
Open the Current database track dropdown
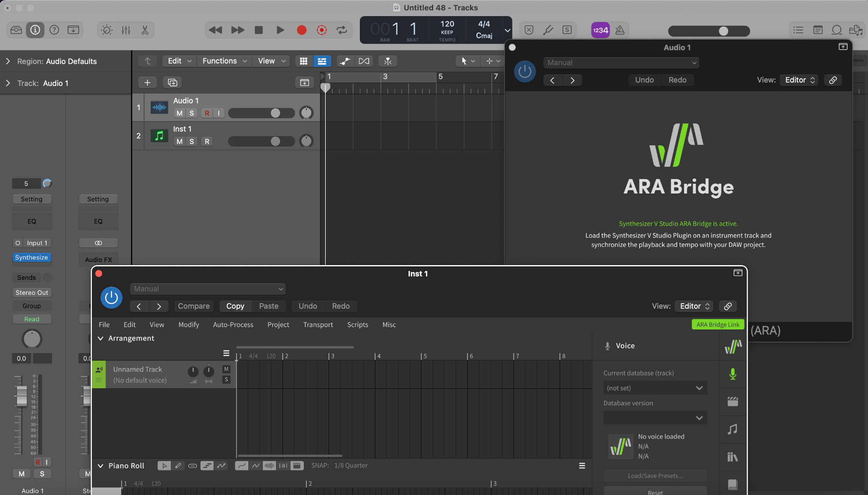click(655, 387)
